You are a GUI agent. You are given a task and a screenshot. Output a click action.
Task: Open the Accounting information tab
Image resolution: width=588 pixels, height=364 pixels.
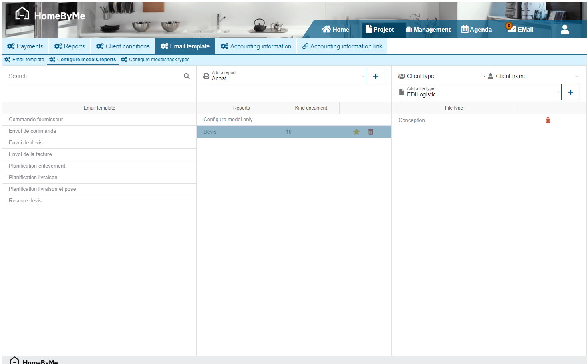click(x=256, y=46)
